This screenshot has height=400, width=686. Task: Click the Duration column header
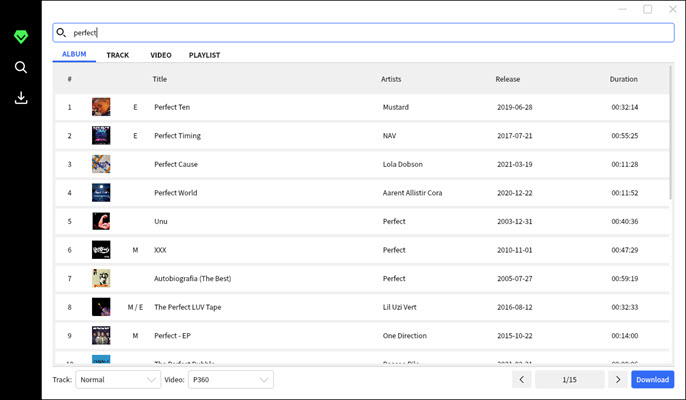tap(623, 79)
